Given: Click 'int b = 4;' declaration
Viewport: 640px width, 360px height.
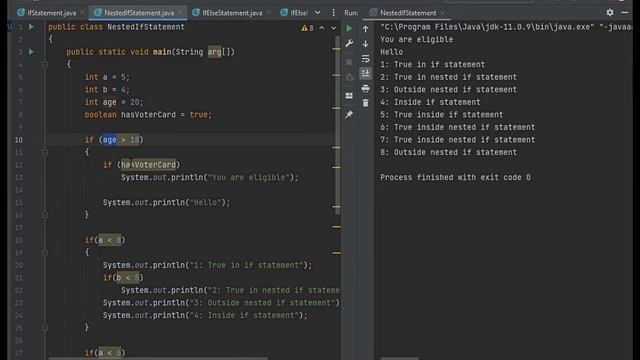Looking at the screenshot, I should pyautogui.click(x=107, y=90).
